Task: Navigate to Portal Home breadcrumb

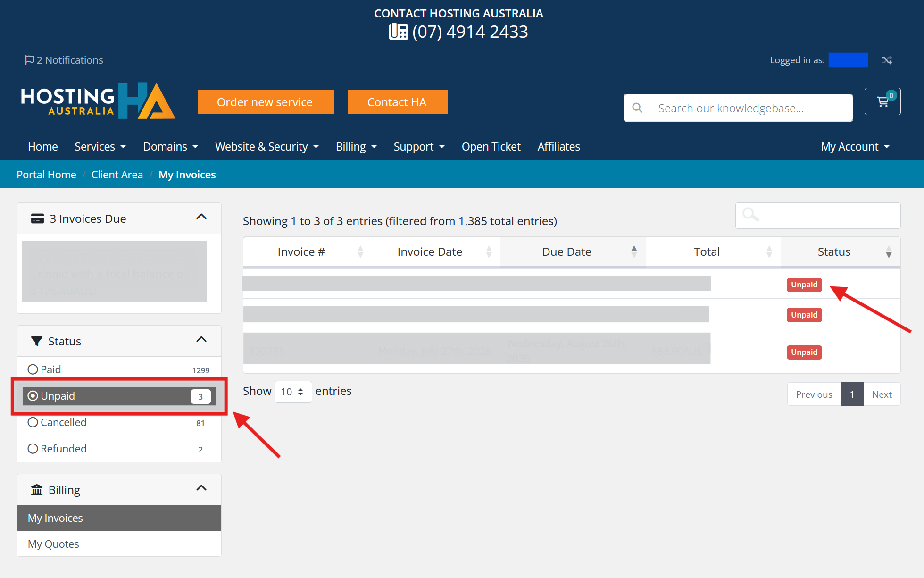Action: pyautogui.click(x=46, y=175)
